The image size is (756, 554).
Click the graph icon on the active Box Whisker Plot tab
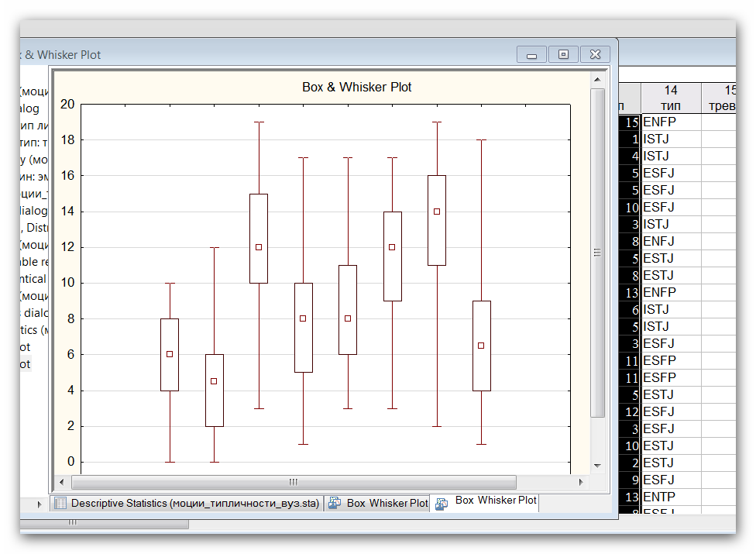442,504
